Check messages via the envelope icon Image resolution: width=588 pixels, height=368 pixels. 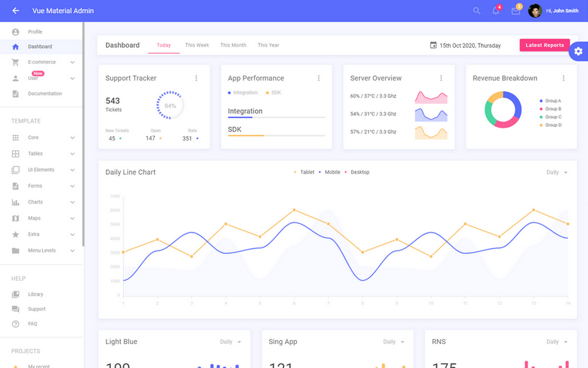515,10
